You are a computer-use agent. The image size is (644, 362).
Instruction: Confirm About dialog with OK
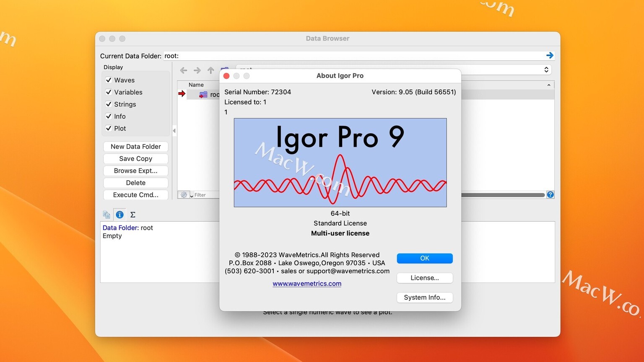[425, 258]
